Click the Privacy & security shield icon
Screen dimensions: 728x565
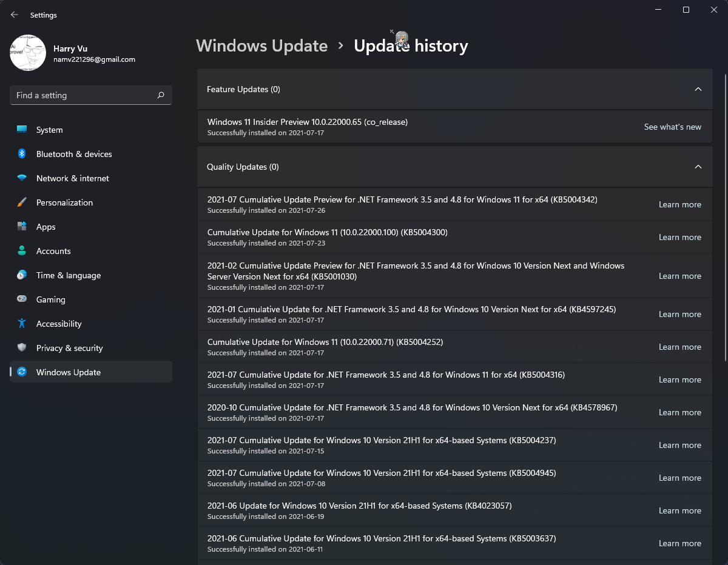click(22, 348)
